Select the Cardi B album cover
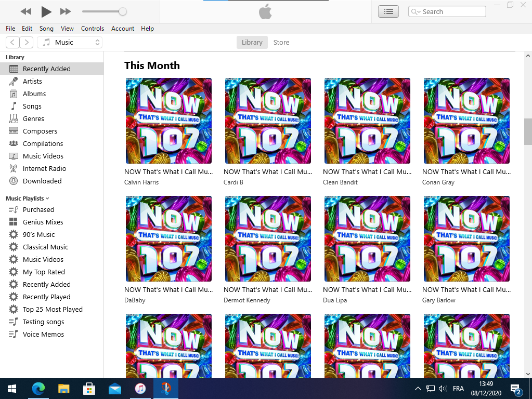This screenshot has width=532, height=399. (x=268, y=121)
